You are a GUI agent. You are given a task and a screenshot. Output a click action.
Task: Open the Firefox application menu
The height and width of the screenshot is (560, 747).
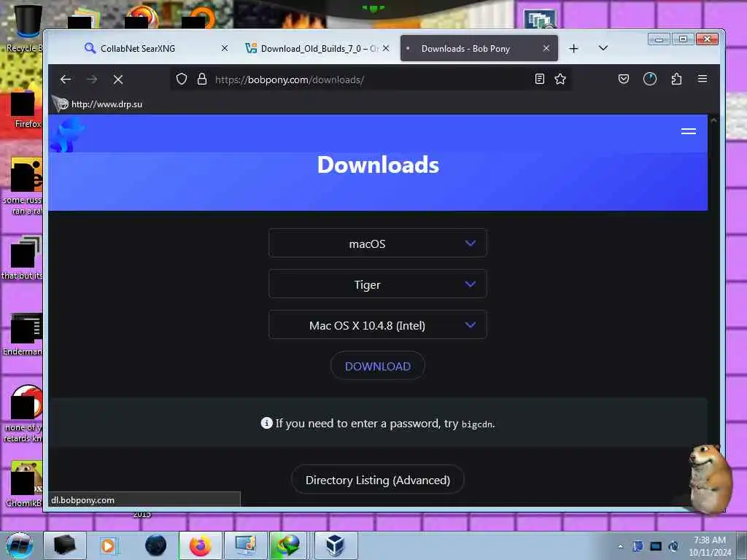(x=703, y=79)
